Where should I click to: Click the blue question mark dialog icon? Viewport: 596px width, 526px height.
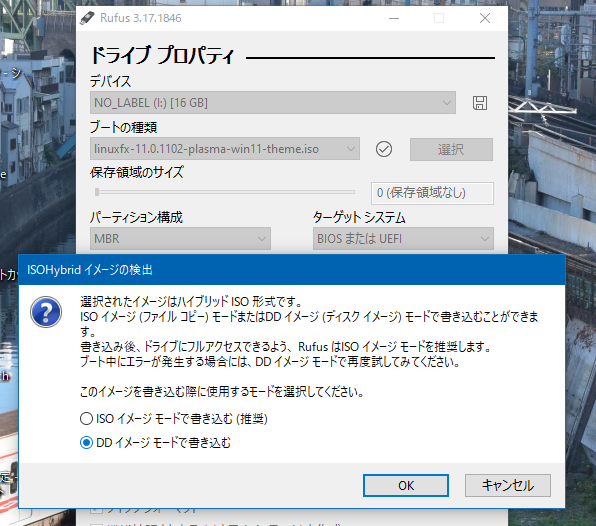pos(46,312)
